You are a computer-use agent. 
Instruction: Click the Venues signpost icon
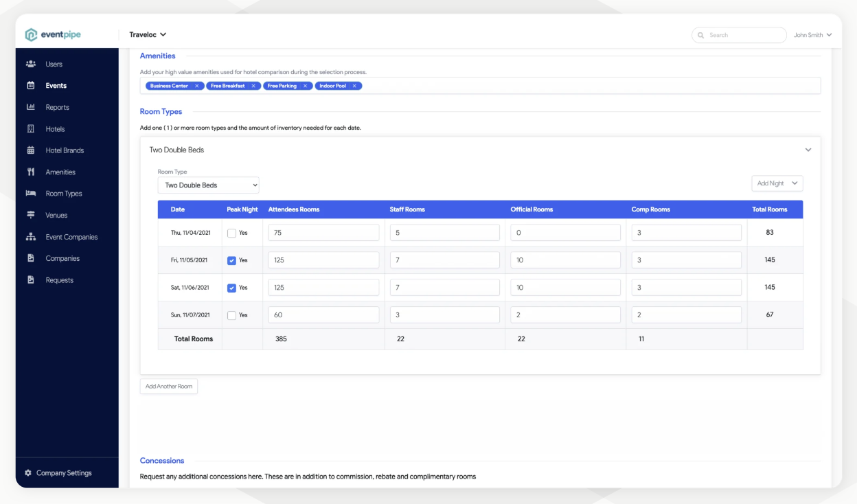[x=31, y=215]
